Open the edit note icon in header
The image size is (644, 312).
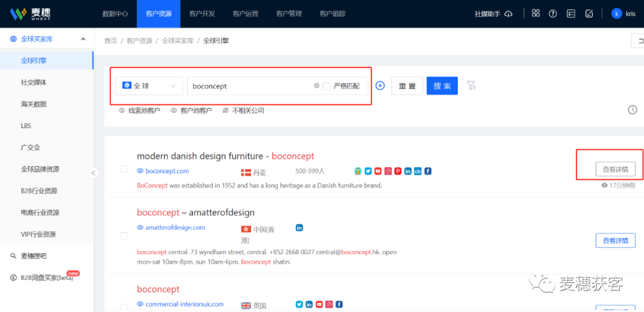589,14
